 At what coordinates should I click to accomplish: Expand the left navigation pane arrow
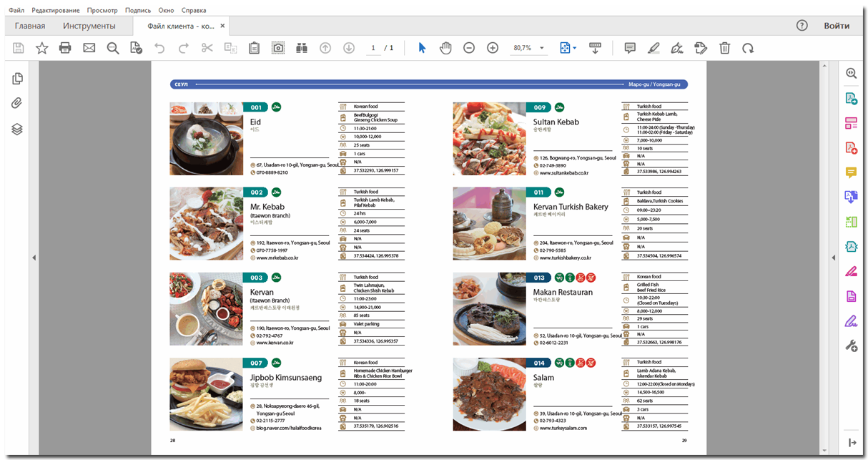click(34, 258)
